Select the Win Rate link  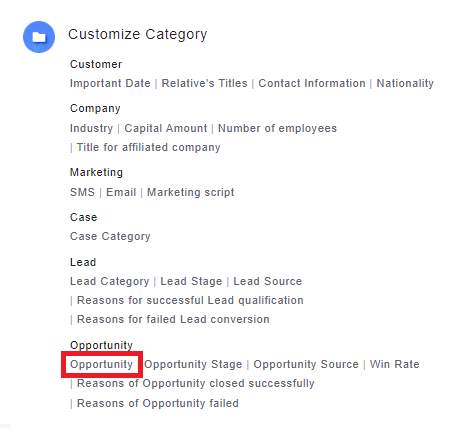tap(394, 364)
